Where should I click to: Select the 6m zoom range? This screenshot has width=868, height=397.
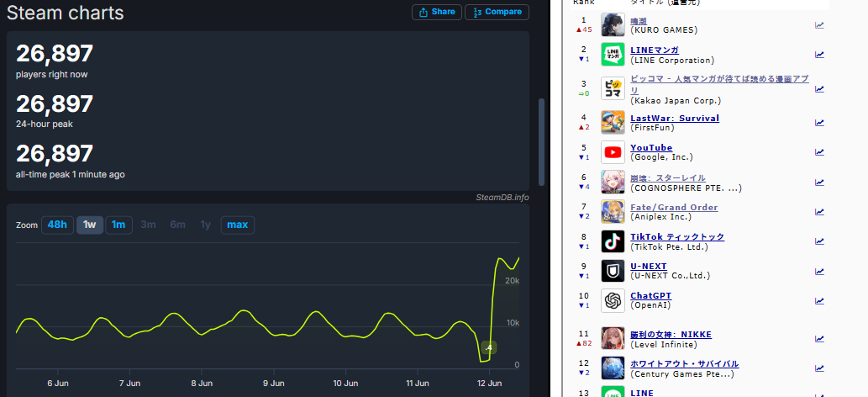point(177,225)
